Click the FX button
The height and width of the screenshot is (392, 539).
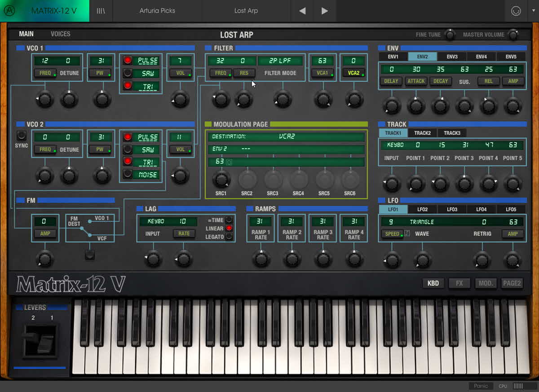pos(459,283)
